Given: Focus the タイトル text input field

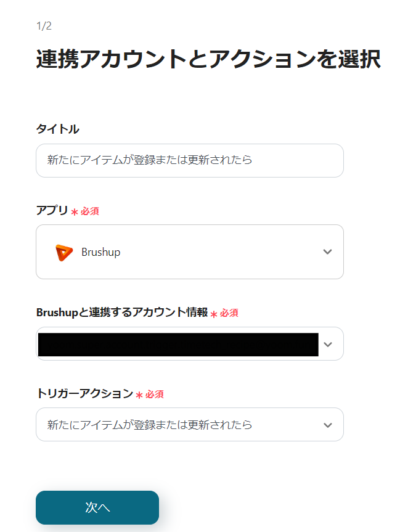Looking at the screenshot, I should pyautogui.click(x=190, y=160).
